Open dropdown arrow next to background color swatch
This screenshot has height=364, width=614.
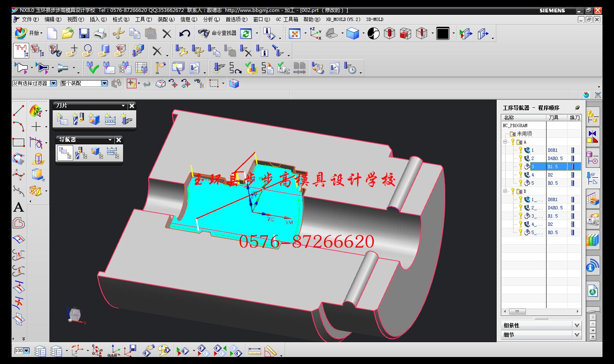pos(454,33)
